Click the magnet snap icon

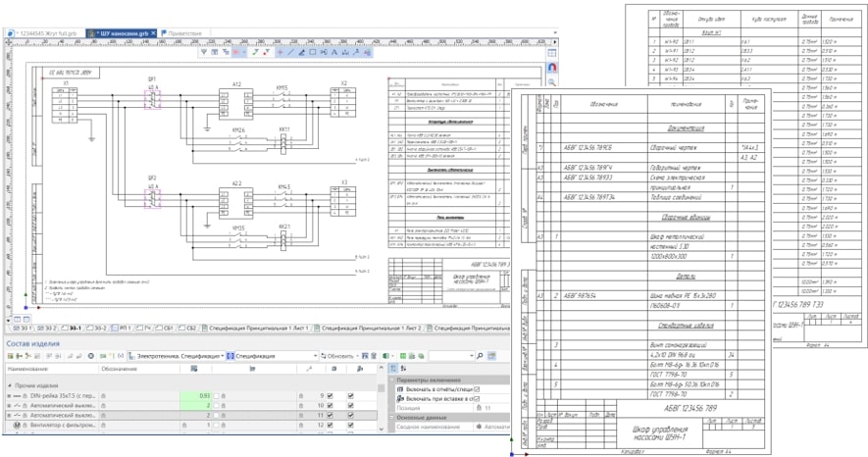[x=552, y=67]
